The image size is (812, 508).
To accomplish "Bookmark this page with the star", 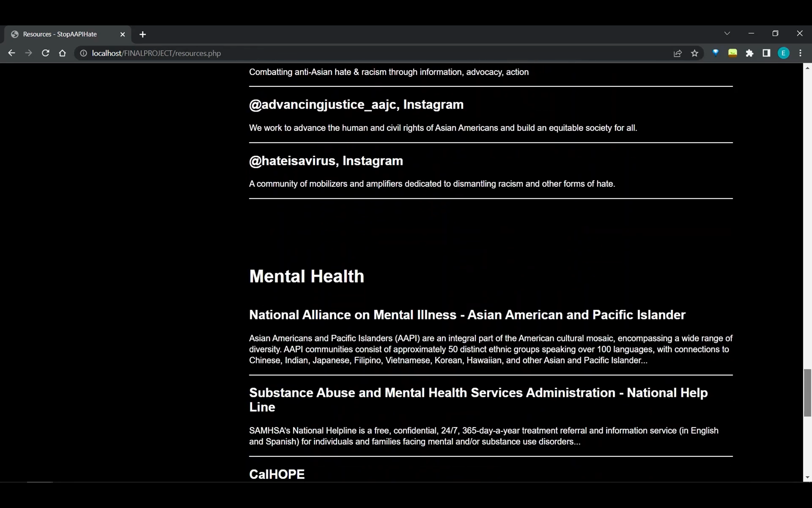I will pos(694,53).
